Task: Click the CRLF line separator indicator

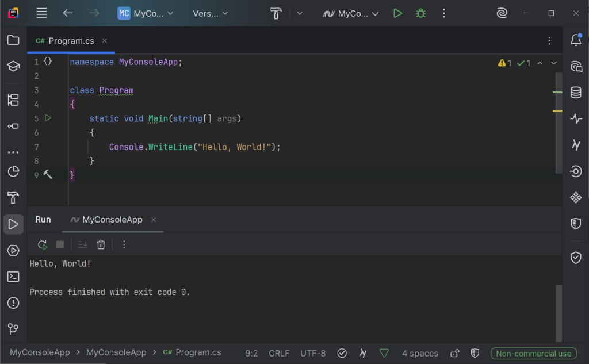Action: pos(279,353)
